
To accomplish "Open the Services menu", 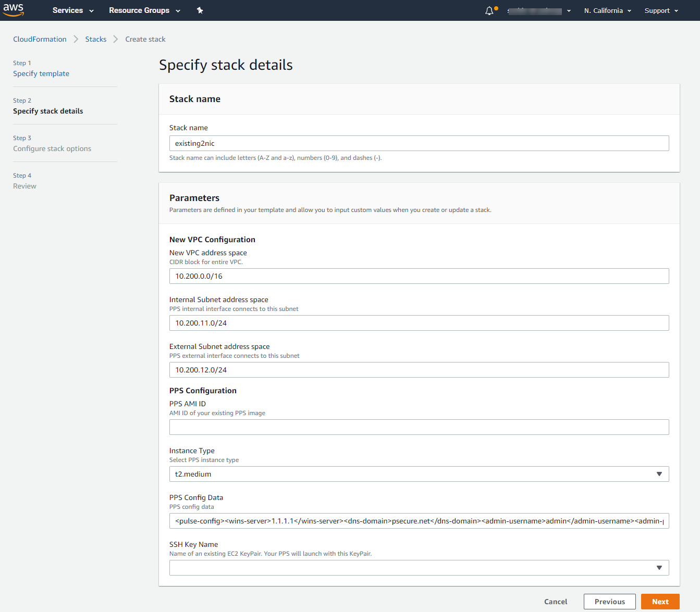I will point(72,10).
